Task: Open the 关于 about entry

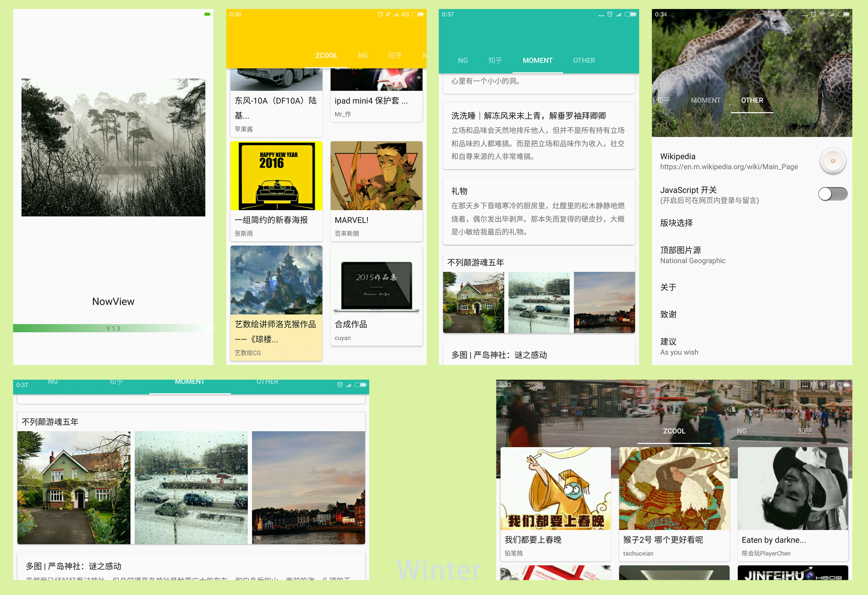Action: 668,287
